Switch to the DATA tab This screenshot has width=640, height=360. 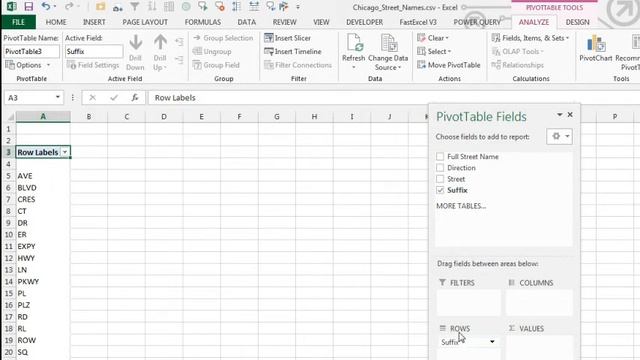[247, 22]
